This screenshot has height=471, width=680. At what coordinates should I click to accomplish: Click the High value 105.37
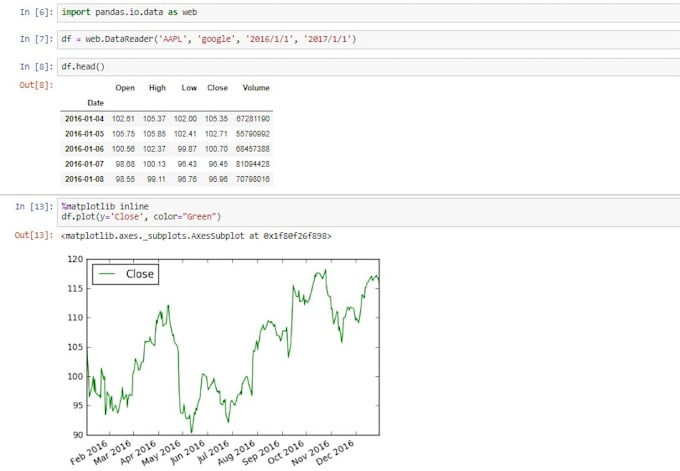click(x=154, y=119)
